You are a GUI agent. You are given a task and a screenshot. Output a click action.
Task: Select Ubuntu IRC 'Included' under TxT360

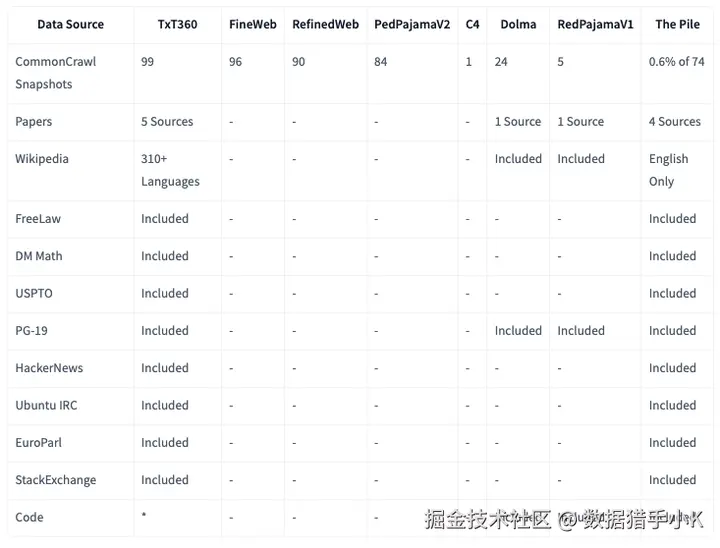[165, 406]
